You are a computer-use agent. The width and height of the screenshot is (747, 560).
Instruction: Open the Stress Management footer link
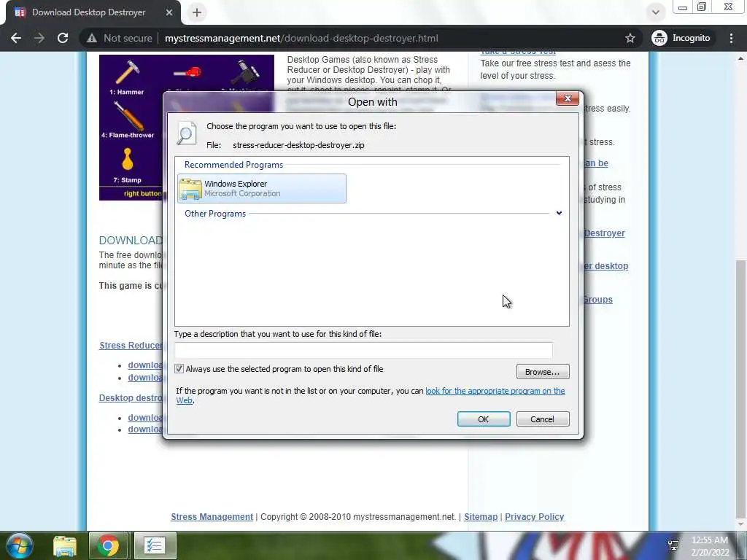(x=212, y=517)
